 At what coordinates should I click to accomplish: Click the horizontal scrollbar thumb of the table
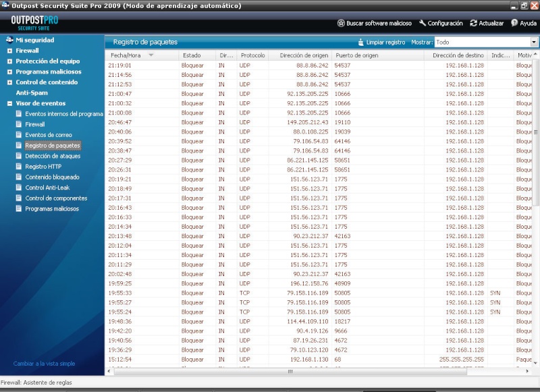[290, 371]
